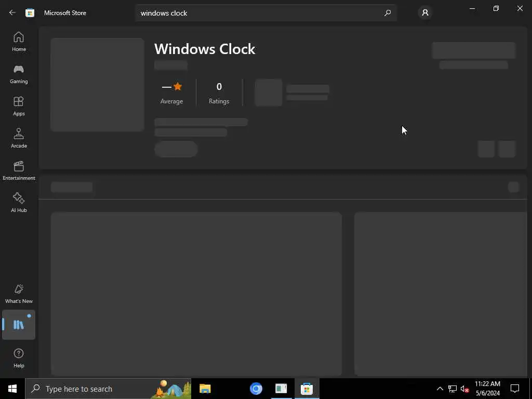Restore down the Microsoft Store window
Image resolution: width=532 pixels, height=399 pixels.
pyautogui.click(x=496, y=8)
